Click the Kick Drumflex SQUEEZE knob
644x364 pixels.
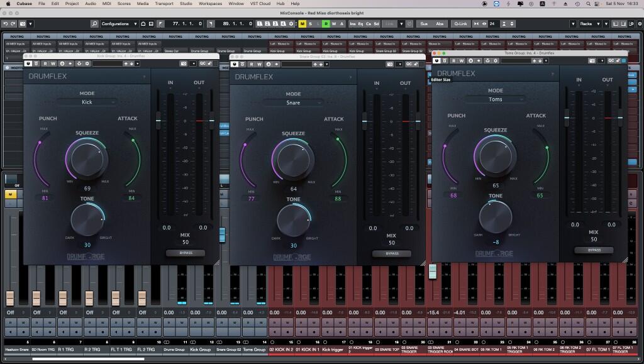click(x=87, y=159)
